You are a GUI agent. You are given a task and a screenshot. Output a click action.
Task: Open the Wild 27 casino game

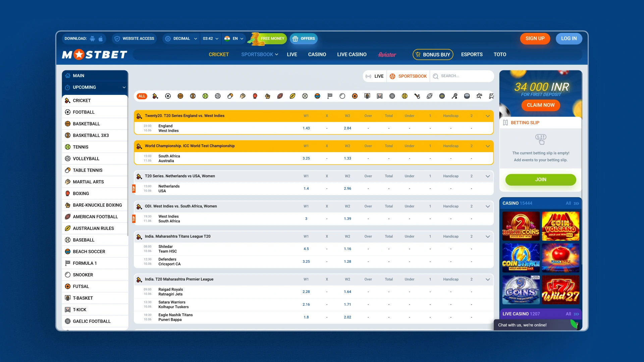click(x=560, y=290)
